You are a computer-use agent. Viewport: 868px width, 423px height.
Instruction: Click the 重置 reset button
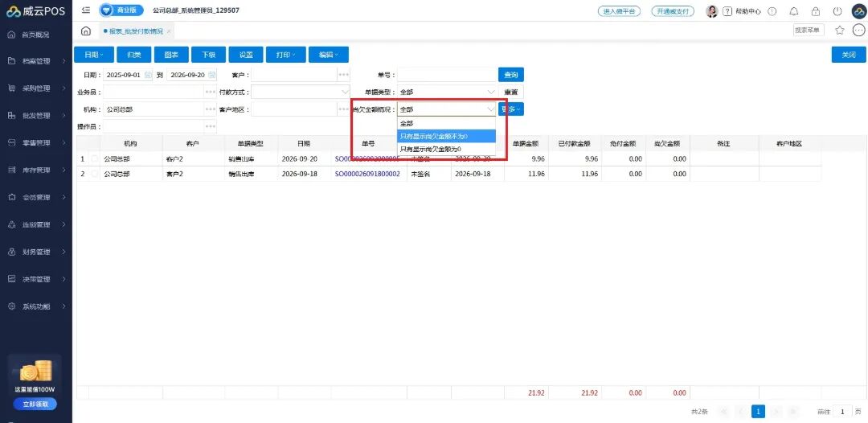(511, 92)
